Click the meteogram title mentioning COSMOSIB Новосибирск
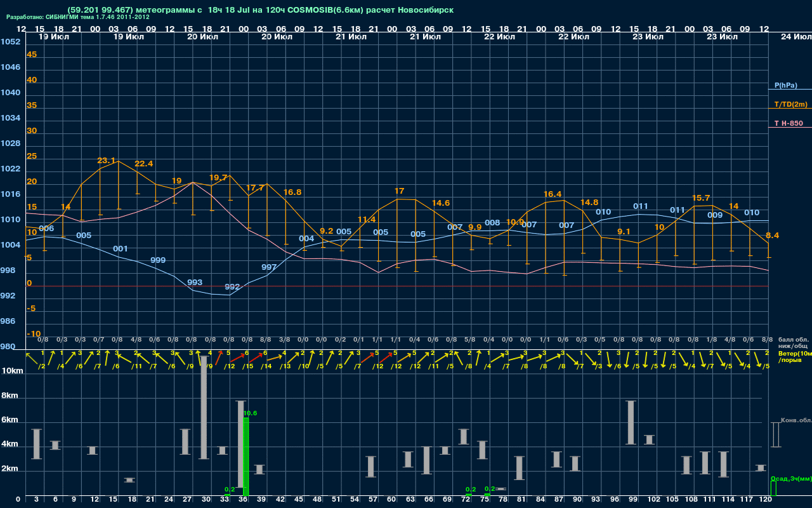This screenshot has height=508, width=812. 259,10
